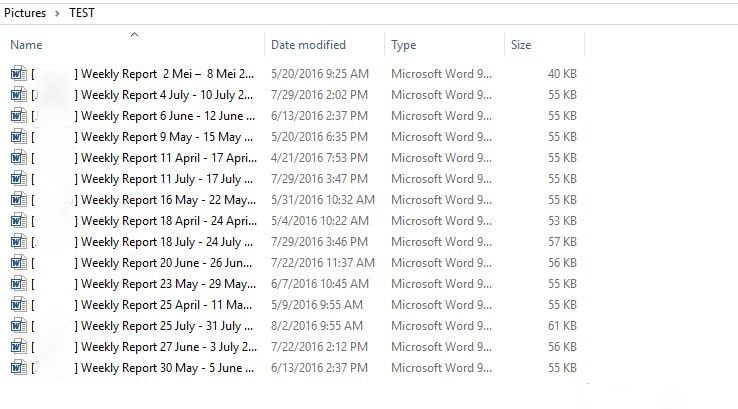Click Word icon of 2 Mei report
Viewport: 738px width, 409px height.
click(x=18, y=74)
